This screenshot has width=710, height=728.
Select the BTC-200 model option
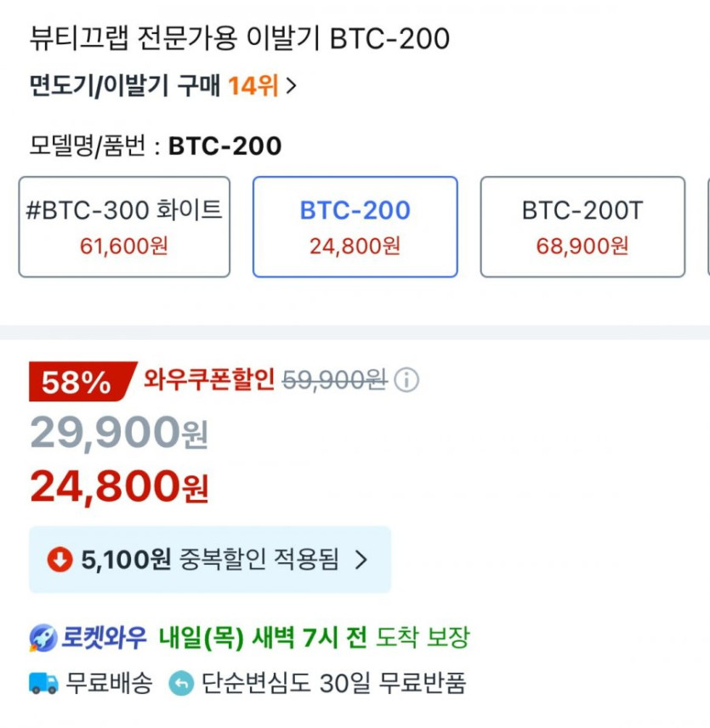(x=355, y=227)
